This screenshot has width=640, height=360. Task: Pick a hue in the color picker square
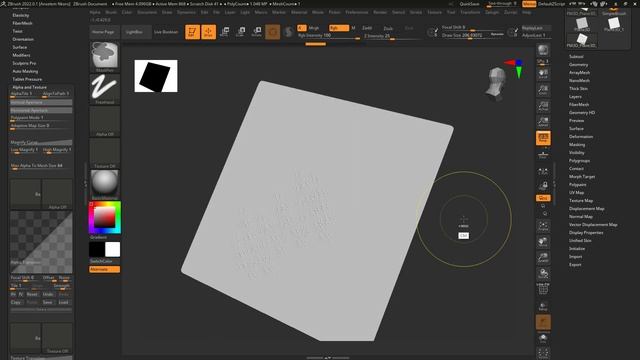(x=105, y=217)
